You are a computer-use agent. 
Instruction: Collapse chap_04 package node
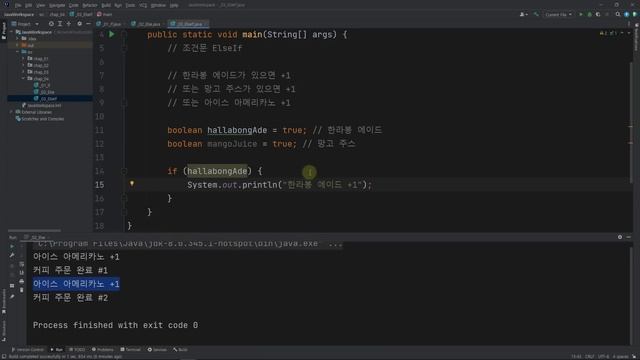point(24,78)
